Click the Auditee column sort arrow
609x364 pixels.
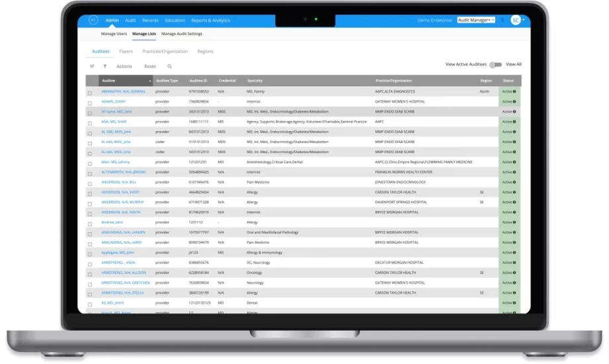click(150, 81)
